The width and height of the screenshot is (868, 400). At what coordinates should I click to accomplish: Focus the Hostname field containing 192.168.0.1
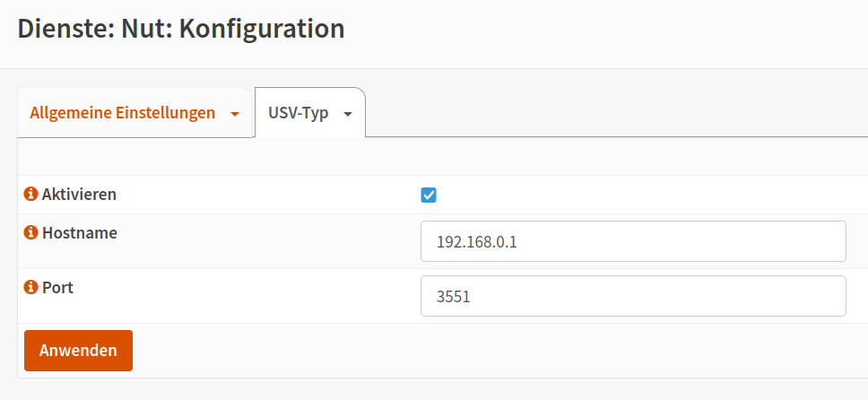(633, 241)
